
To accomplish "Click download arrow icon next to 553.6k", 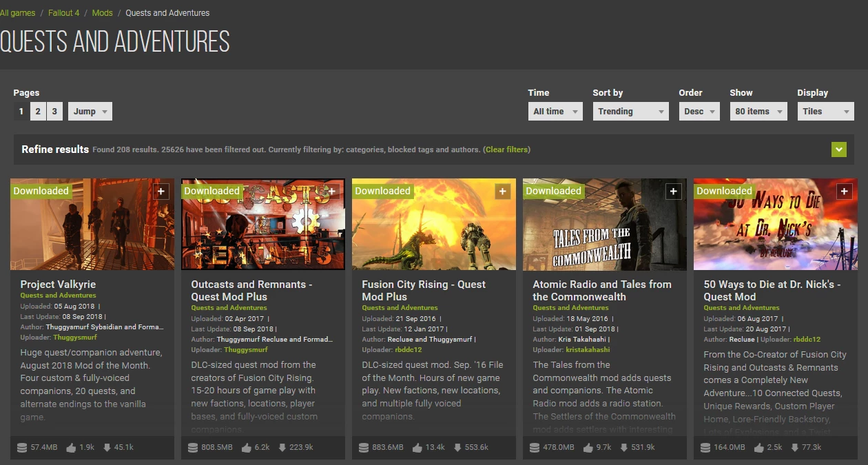I will pyautogui.click(x=457, y=448).
